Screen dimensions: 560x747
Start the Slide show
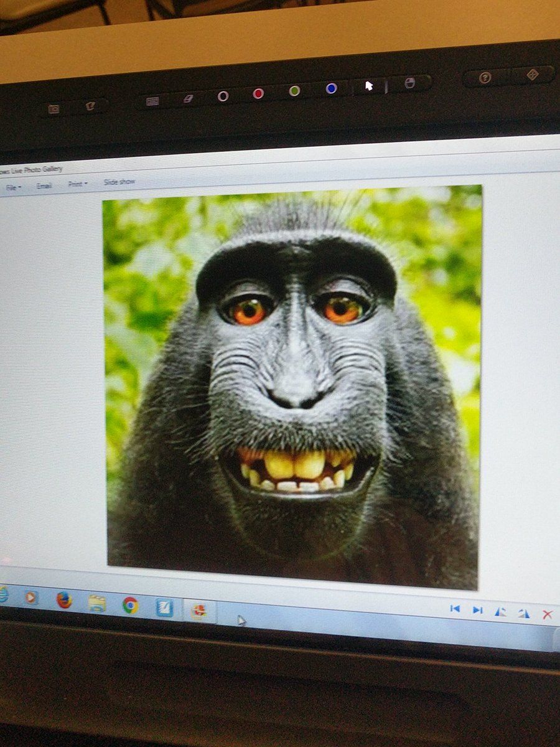click(x=118, y=182)
